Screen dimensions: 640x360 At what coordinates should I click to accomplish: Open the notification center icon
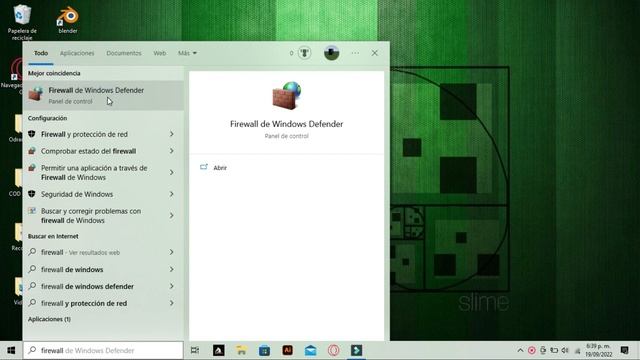(x=624, y=350)
